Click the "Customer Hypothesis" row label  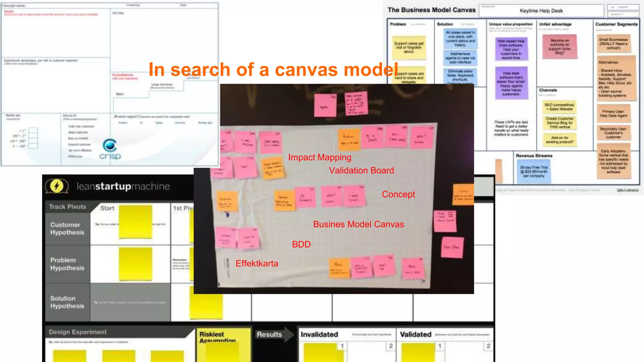[x=67, y=228]
